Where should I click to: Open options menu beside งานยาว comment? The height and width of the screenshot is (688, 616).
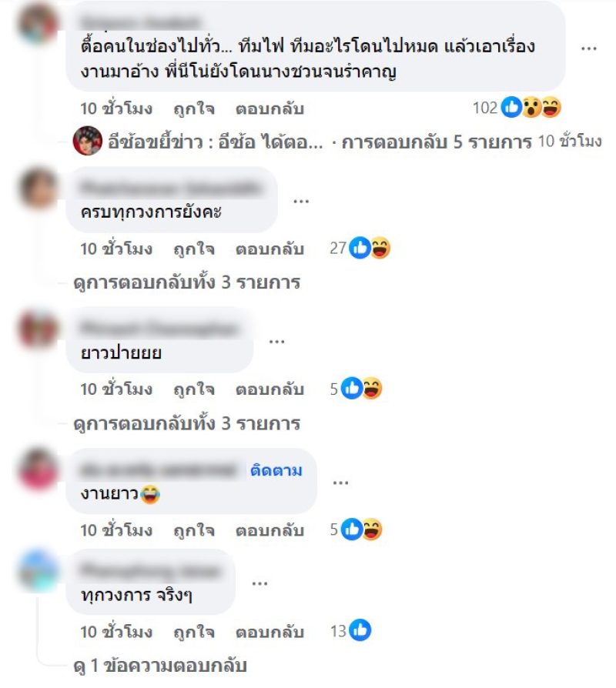(x=340, y=483)
